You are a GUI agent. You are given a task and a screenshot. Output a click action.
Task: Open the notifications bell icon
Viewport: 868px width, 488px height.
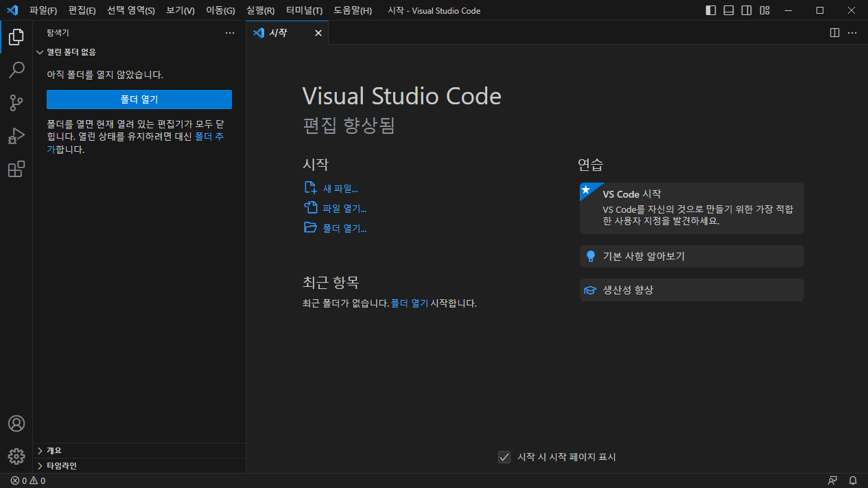853,480
